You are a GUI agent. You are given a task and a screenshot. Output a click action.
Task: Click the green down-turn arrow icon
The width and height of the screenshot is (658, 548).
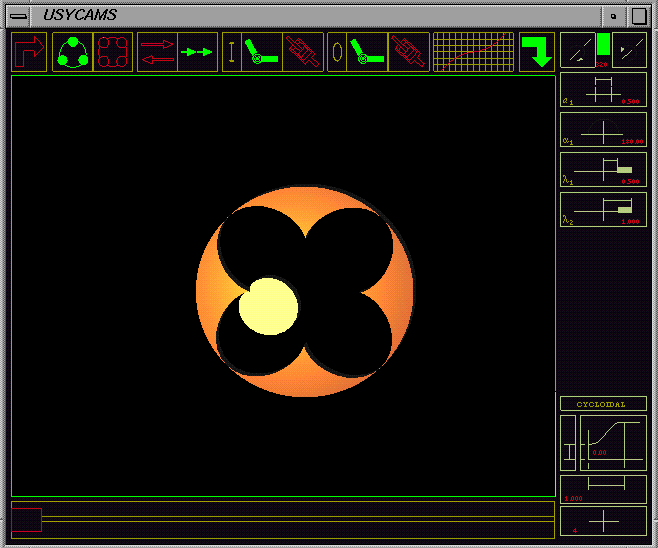point(537,52)
